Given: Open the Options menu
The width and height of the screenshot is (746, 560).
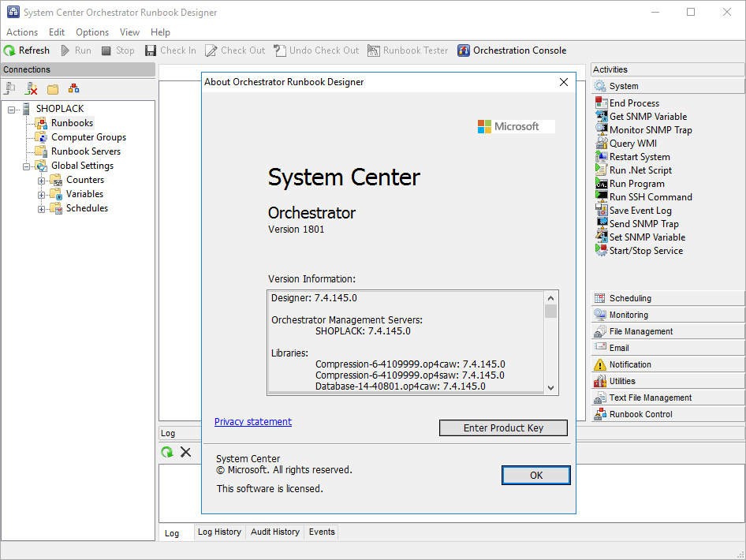Looking at the screenshot, I should [92, 32].
